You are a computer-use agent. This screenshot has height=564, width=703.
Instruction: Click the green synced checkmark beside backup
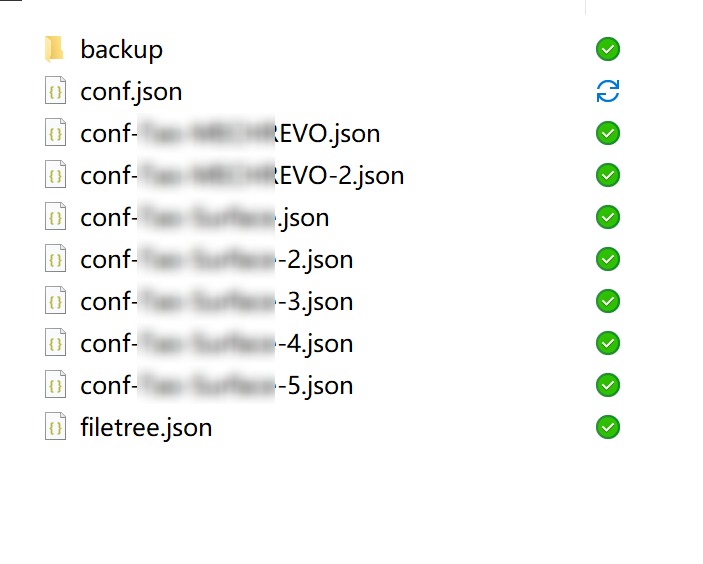tap(608, 48)
